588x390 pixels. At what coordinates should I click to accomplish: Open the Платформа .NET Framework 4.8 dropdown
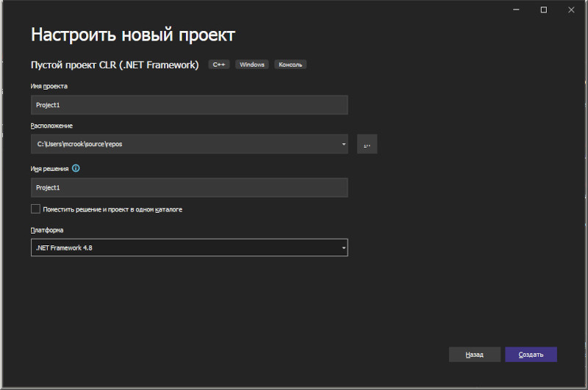point(190,248)
